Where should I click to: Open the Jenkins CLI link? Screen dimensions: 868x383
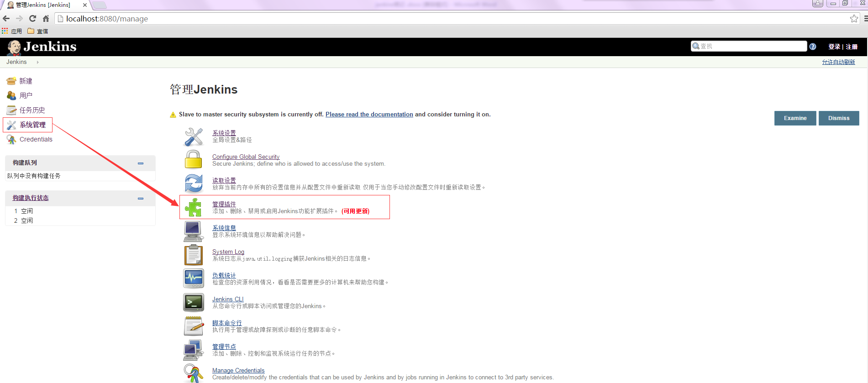pos(228,299)
